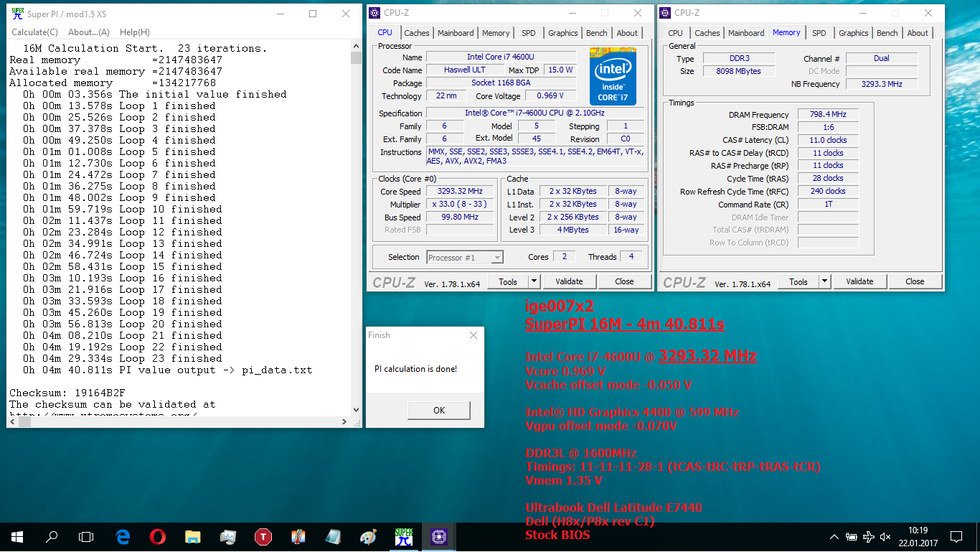The width and height of the screenshot is (980, 552).
Task: Click the Super PI title bar icon
Action: (x=18, y=14)
